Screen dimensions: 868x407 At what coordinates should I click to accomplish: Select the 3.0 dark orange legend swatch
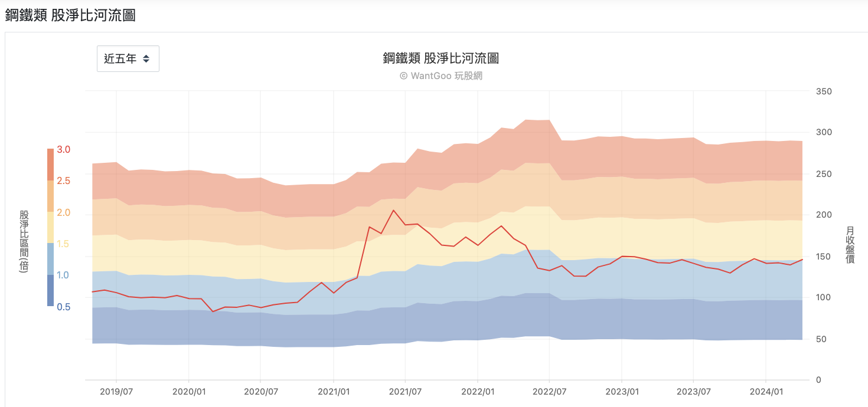point(51,165)
